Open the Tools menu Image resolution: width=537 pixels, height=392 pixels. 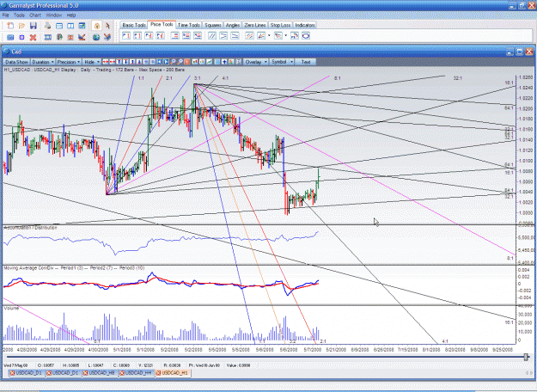(x=19, y=15)
